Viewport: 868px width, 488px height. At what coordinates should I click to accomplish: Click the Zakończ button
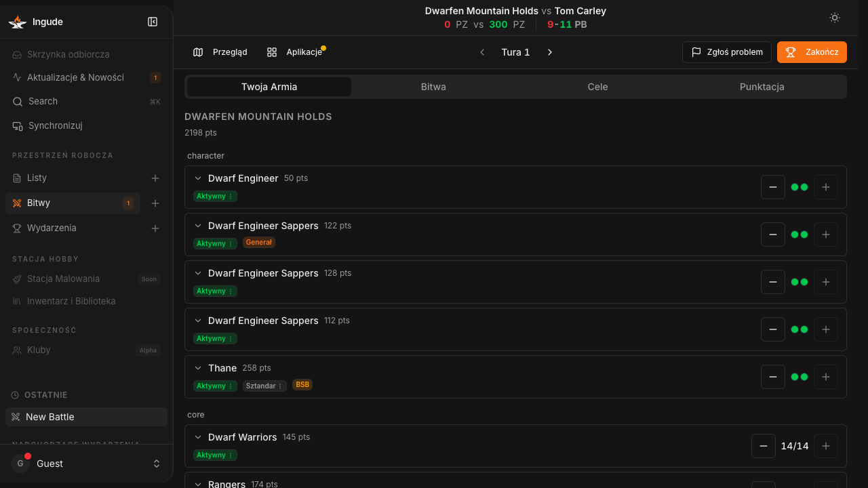tap(812, 52)
